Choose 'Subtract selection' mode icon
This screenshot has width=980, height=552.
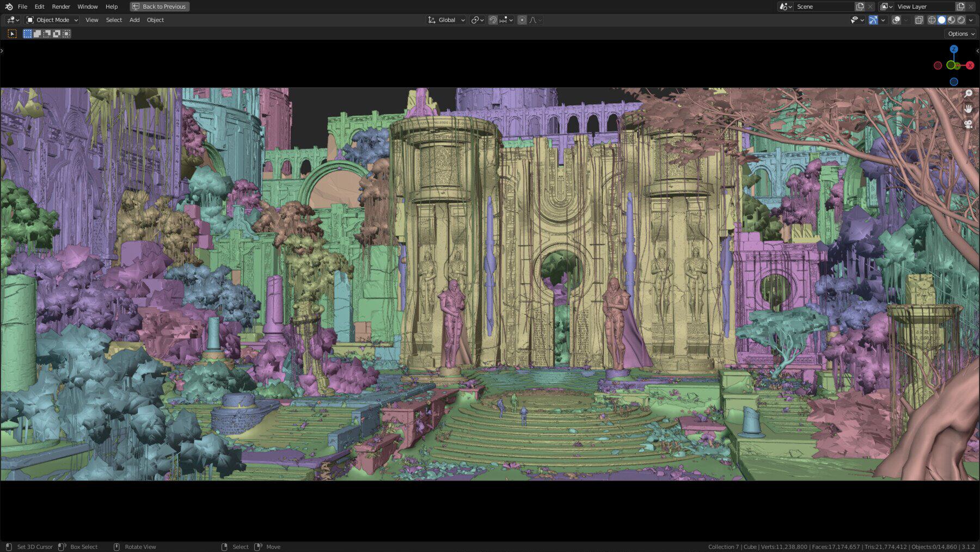click(x=47, y=34)
